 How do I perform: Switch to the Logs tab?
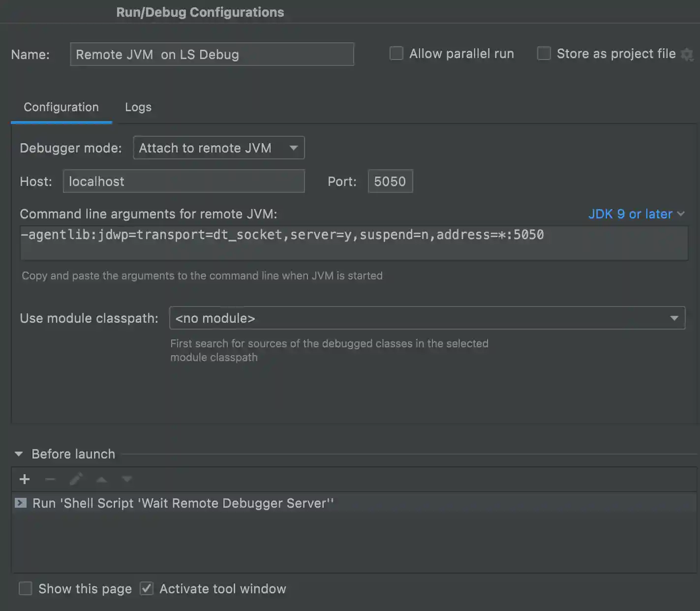coord(138,107)
